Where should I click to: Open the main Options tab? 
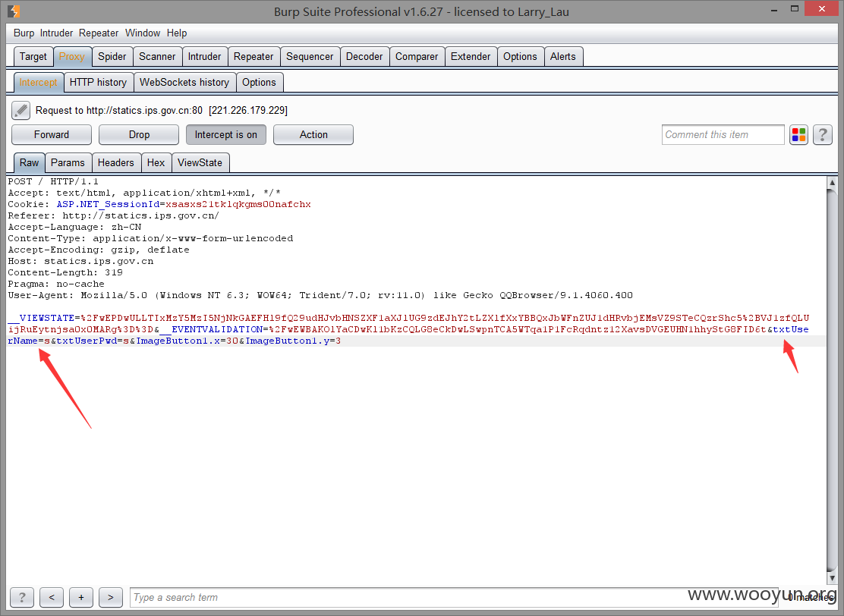[520, 56]
